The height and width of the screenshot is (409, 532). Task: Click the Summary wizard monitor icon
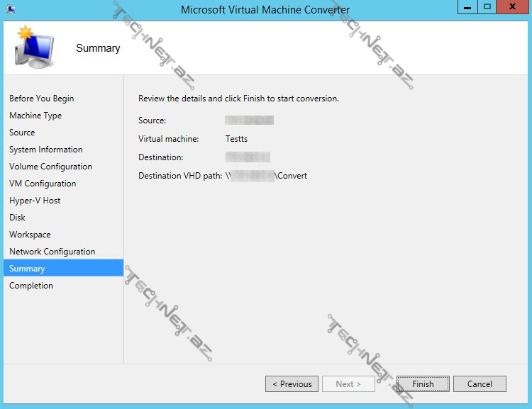click(34, 47)
